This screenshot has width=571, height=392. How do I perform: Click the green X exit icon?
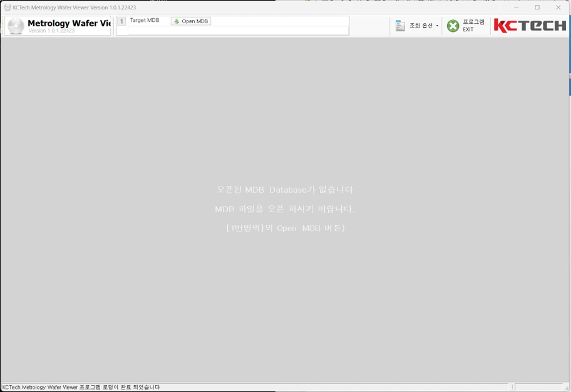(453, 26)
